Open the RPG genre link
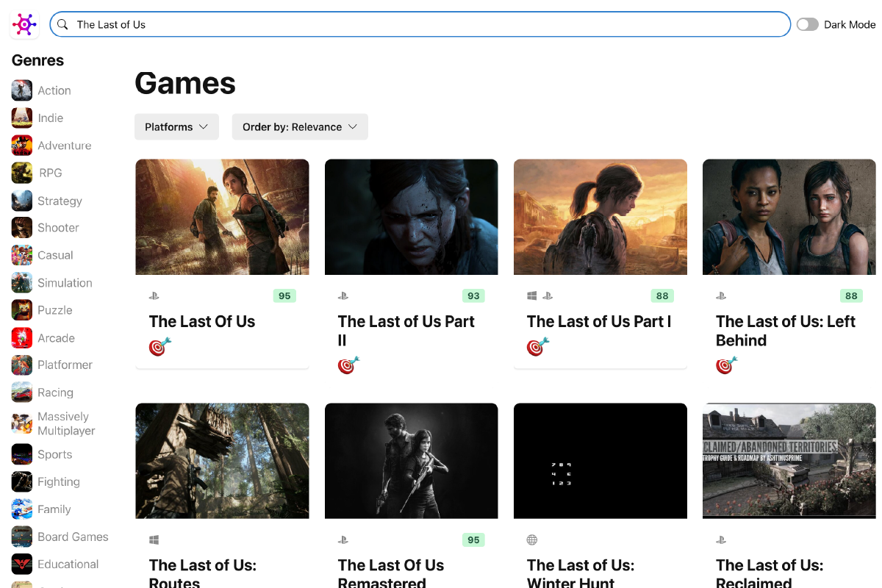Screen dimensions: 882x588 pos(51,173)
